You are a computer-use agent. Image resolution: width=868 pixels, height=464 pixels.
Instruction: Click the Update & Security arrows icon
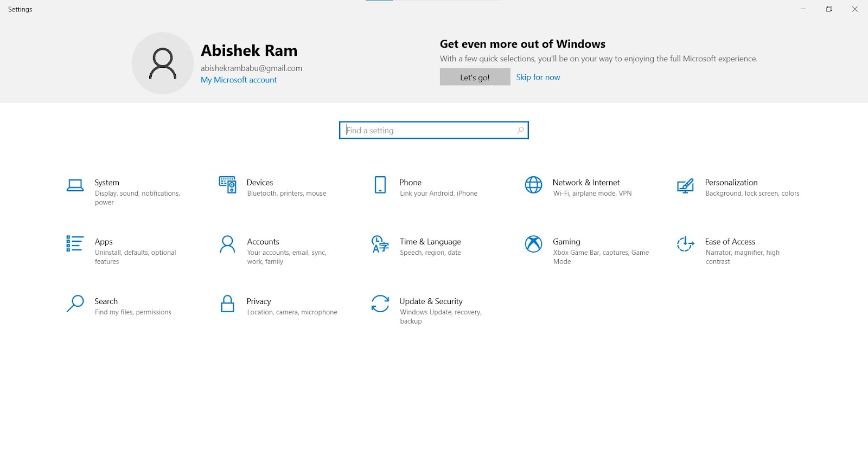(x=380, y=304)
